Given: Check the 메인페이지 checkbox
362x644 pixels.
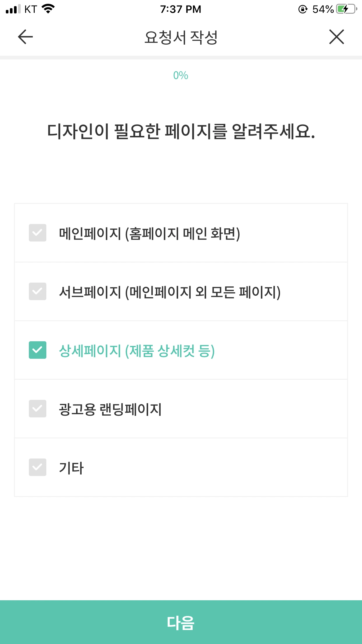Looking at the screenshot, I should pyautogui.click(x=38, y=233).
